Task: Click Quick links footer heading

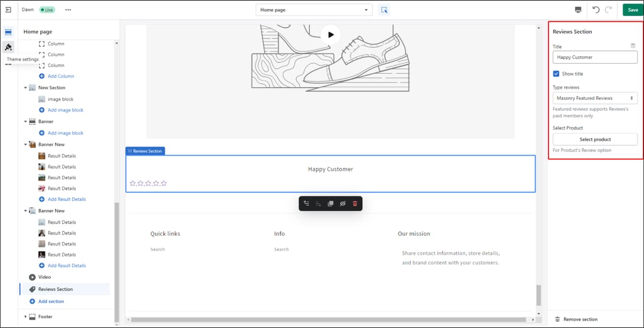Action: [165, 234]
